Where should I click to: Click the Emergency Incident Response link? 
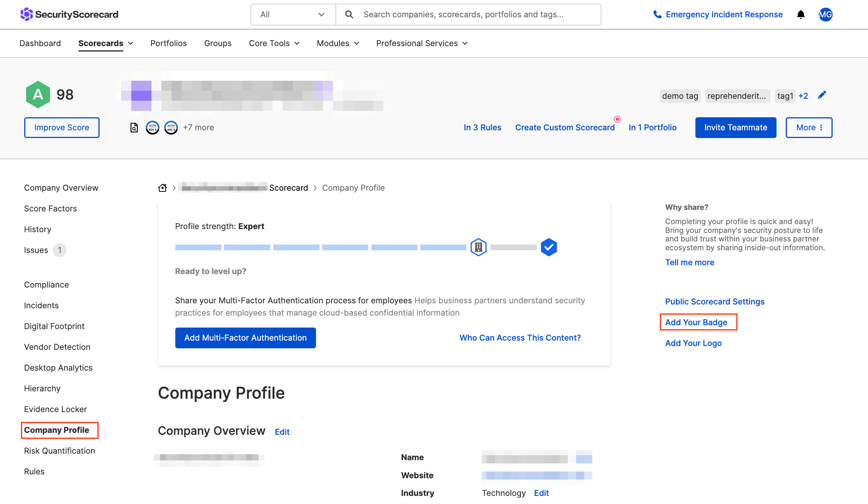[724, 15]
